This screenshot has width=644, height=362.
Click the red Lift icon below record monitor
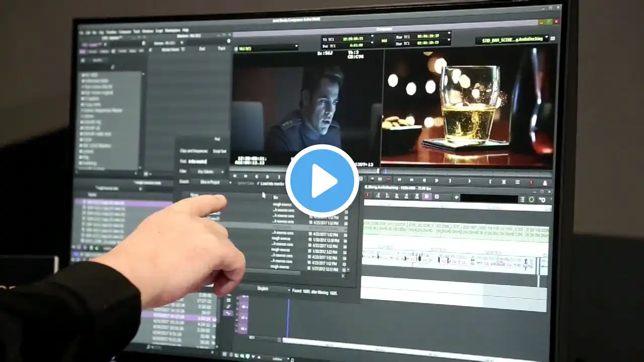(x=531, y=183)
